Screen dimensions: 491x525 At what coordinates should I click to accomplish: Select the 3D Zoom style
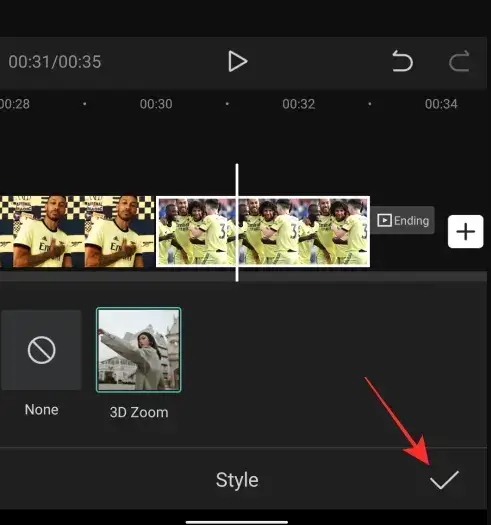tap(139, 350)
